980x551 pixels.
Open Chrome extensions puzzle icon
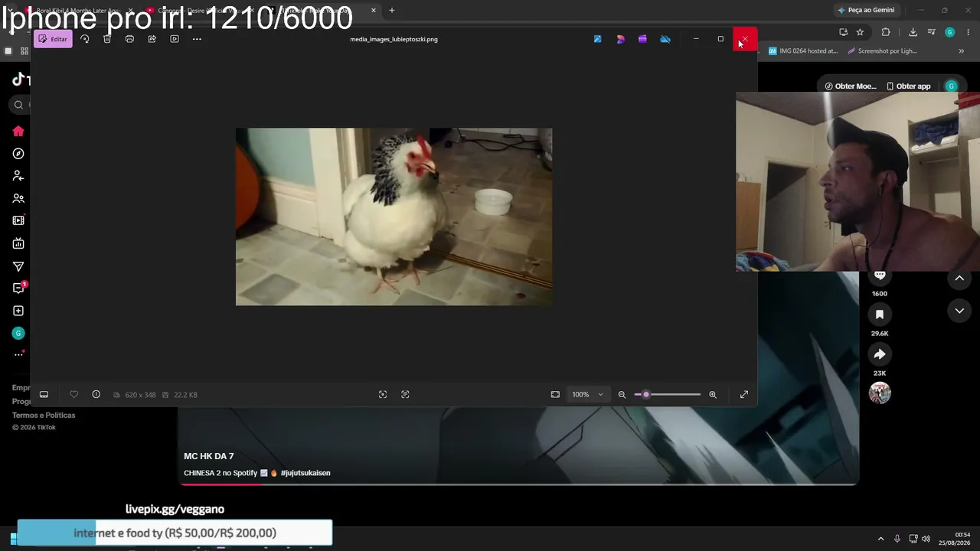click(886, 32)
